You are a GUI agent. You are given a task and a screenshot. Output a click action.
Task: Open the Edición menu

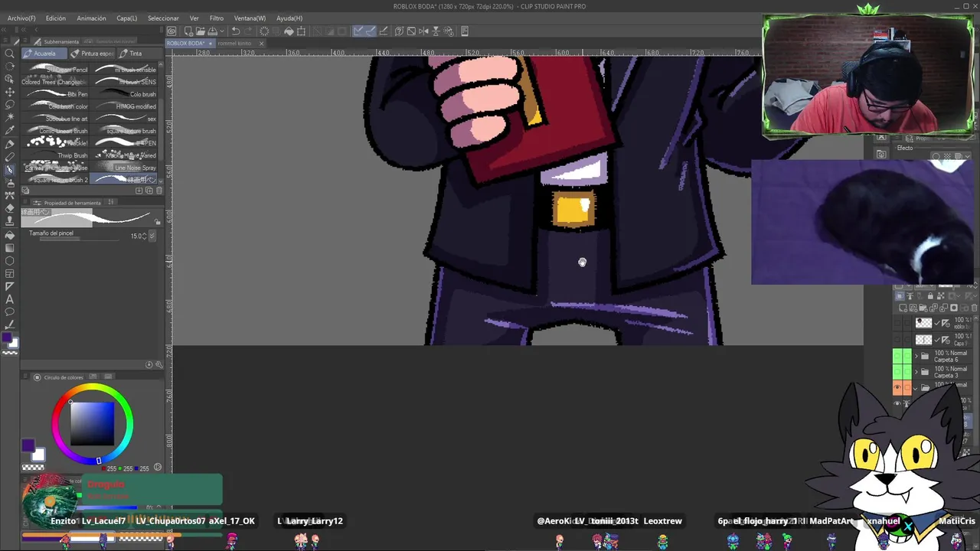point(56,18)
